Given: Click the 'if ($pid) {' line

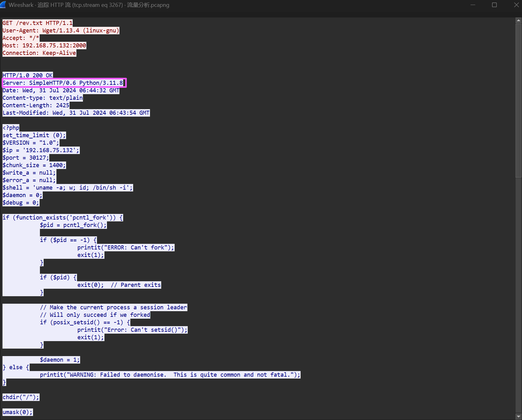Looking at the screenshot, I should [58, 278].
